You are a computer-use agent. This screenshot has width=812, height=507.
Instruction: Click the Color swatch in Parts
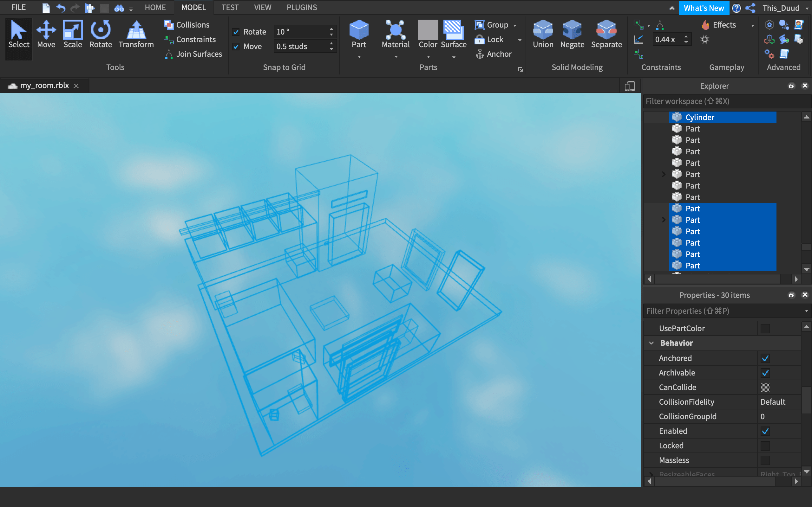(428, 29)
